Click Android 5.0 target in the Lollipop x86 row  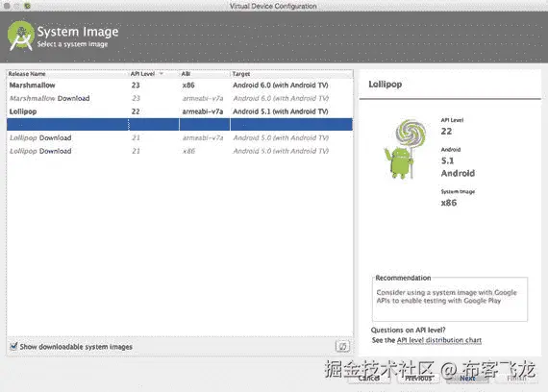click(x=281, y=151)
